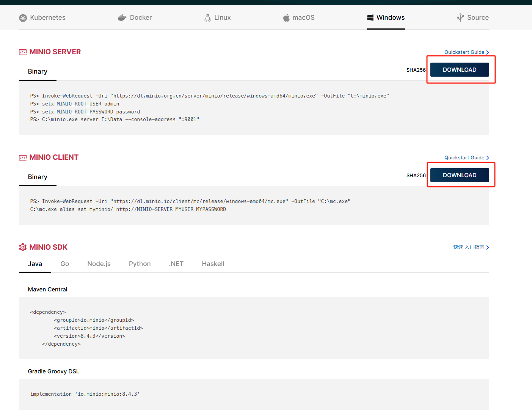The width and height of the screenshot is (532, 417).
Task: Open MINIO CLIENT Quickstart Guide link
Action: [x=467, y=158]
